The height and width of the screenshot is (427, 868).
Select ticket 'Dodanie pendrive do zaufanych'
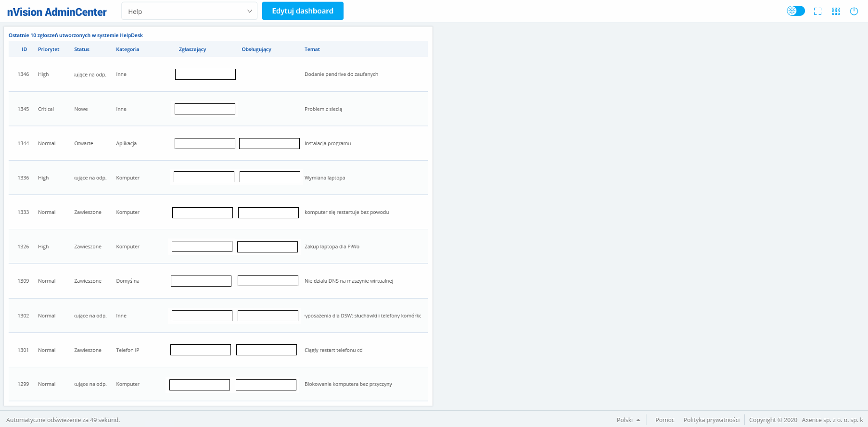coord(341,75)
